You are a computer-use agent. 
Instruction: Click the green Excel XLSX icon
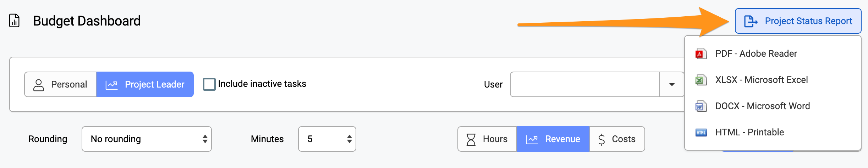[x=701, y=80]
